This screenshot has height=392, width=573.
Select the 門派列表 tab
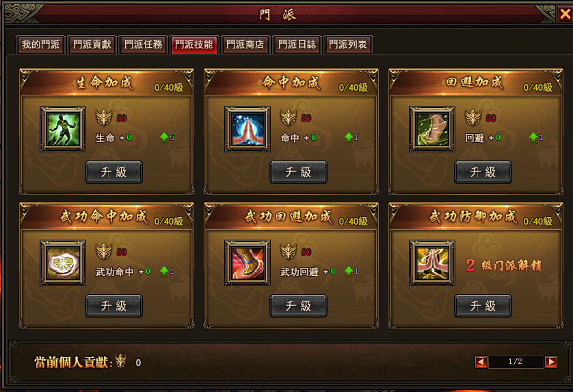click(348, 44)
